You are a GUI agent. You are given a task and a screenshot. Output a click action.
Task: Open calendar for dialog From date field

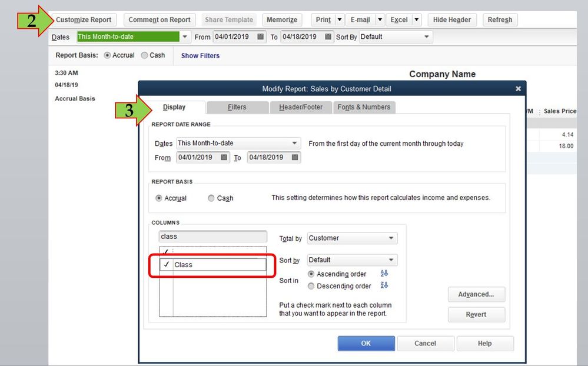pos(224,158)
